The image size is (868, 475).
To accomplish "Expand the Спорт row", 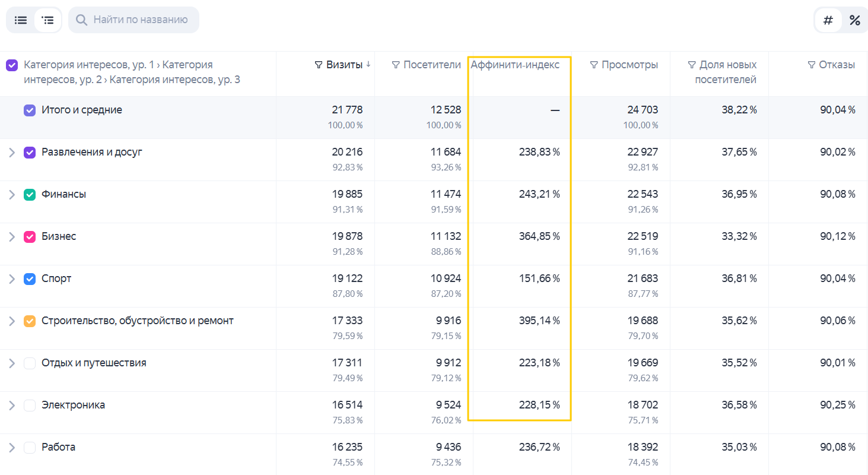I will pos(12,279).
